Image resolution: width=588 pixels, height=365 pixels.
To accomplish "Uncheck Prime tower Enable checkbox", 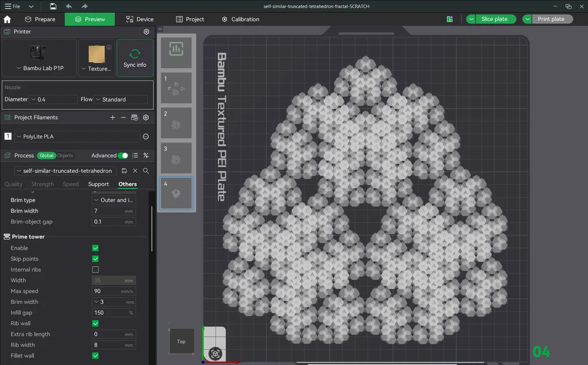I will point(95,248).
